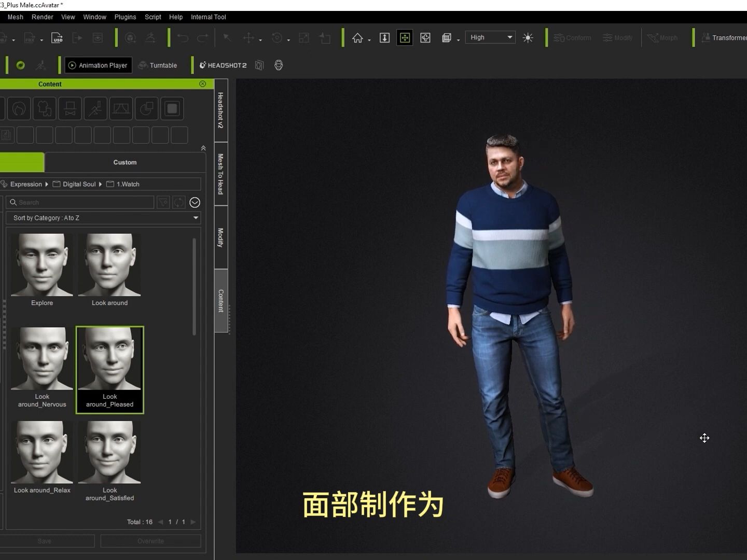Image resolution: width=747 pixels, height=560 pixels.
Task: Open the Accessories hat-and-bowtie category icon
Action: (x=70, y=109)
